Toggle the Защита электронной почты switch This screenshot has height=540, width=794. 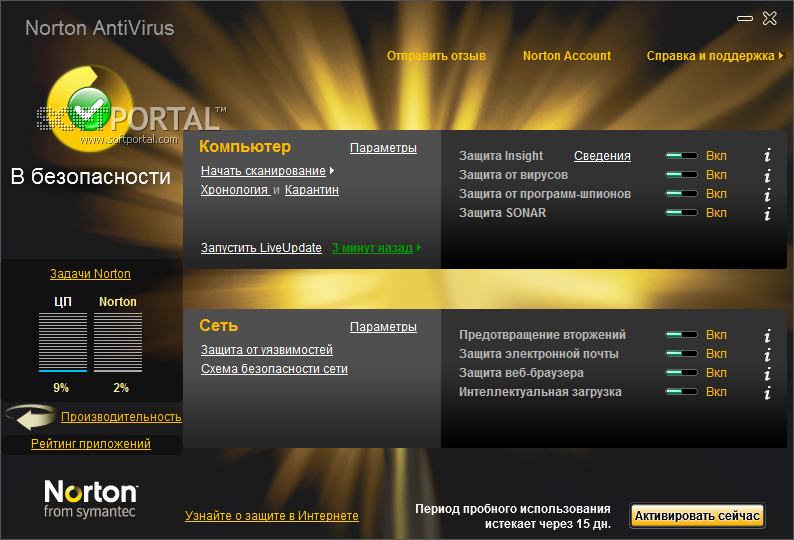[681, 354]
